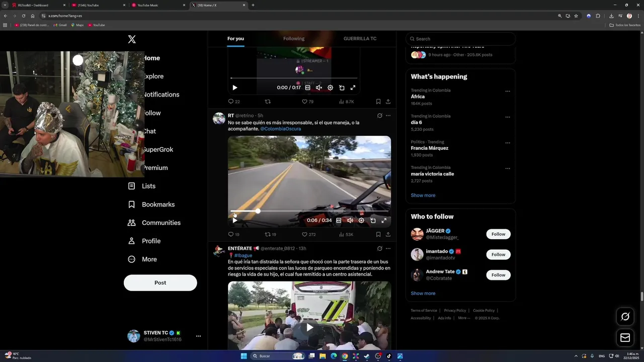Enter fullscreen on the 0:17 video
Image resolution: width=644 pixels, height=362 pixels.
pyautogui.click(x=353, y=87)
